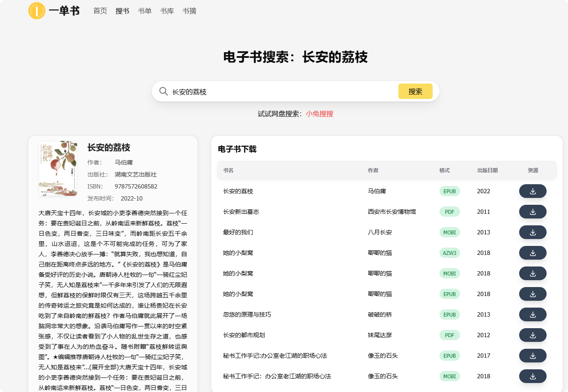Click the 长安的荔枝 book cover thumbnail
Viewport: 568px width, 392px height.
tap(58, 168)
